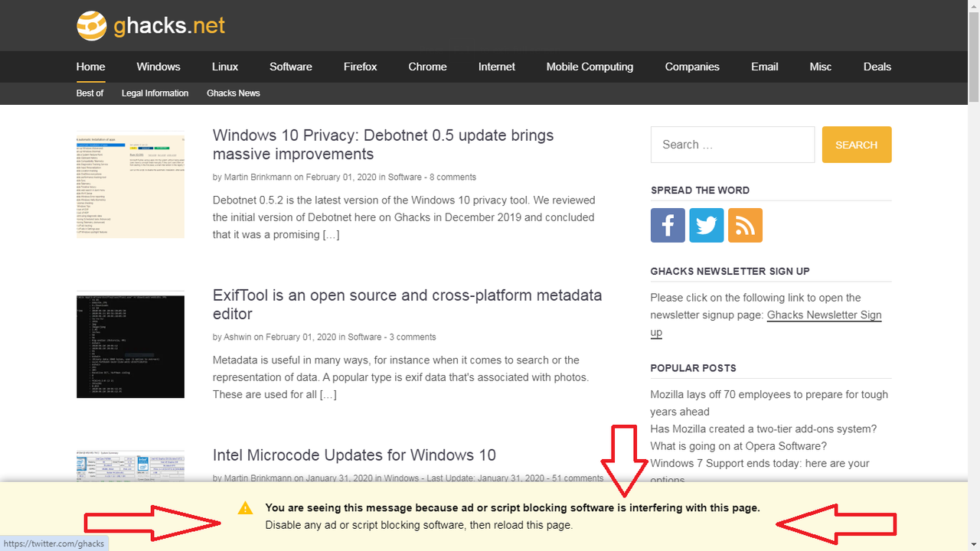Viewport: 980px width, 551px height.
Task: Open the Linux category
Action: coord(225,67)
